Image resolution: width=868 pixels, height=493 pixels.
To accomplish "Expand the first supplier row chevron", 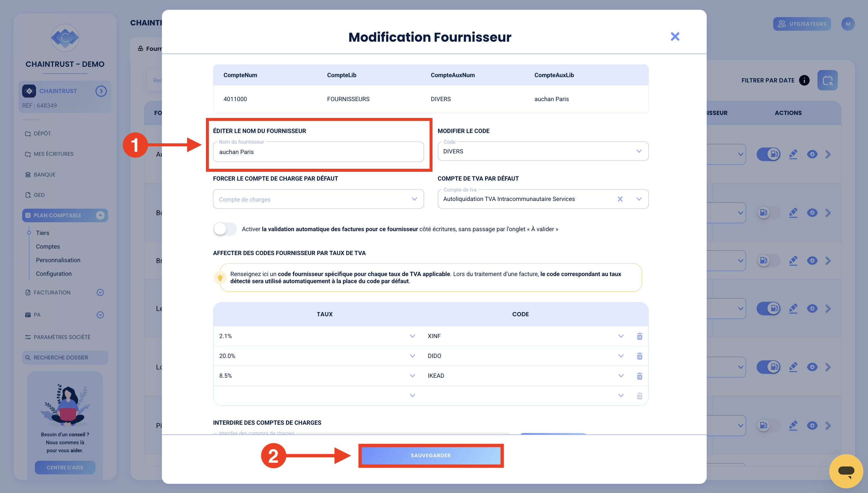I will (x=828, y=154).
